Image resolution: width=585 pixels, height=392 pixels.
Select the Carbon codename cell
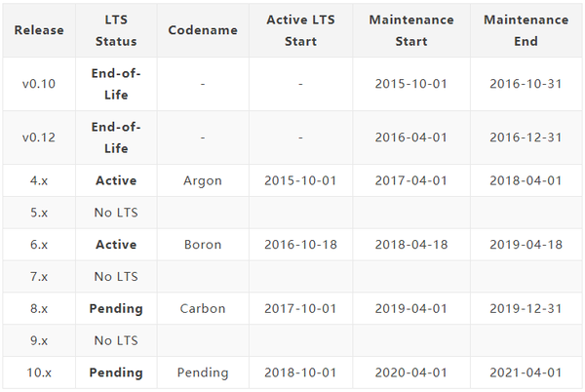203,308
